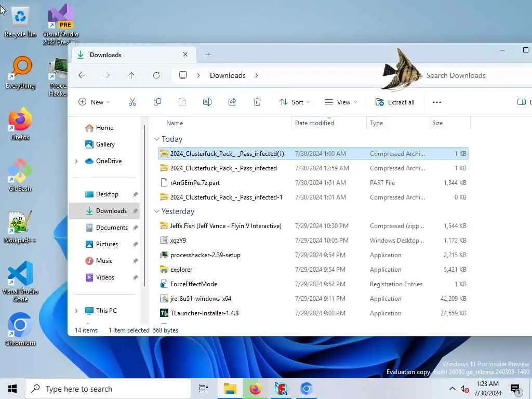Select TLauncher-Installer-1.4.8 file
The height and width of the screenshot is (399, 532).
(313, 313)
